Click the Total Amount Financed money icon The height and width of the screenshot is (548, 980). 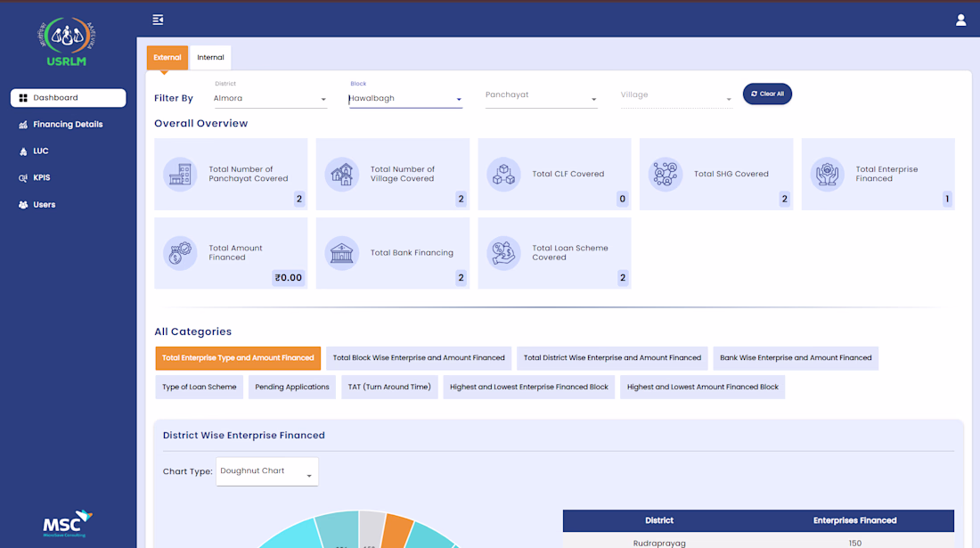(180, 253)
